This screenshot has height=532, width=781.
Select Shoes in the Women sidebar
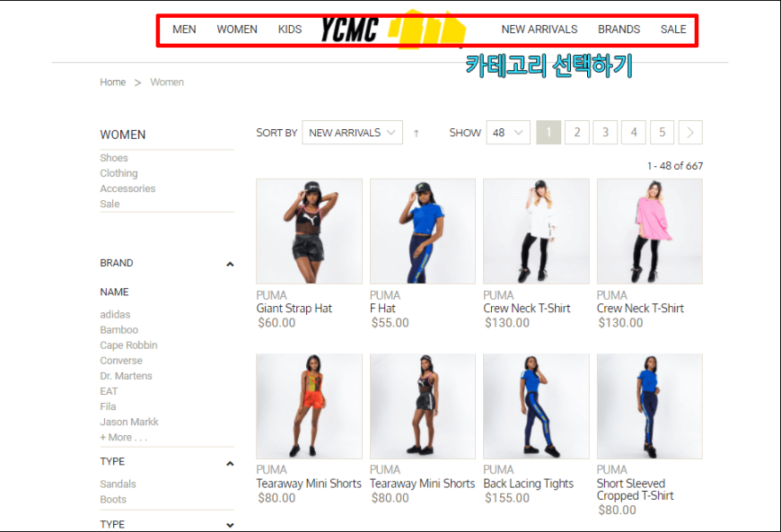(114, 158)
